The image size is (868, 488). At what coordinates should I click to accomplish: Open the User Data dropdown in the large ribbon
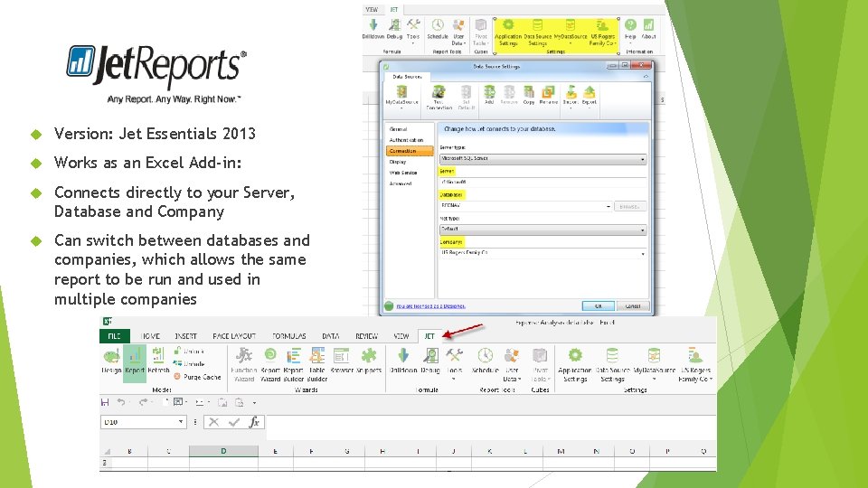coord(512,365)
